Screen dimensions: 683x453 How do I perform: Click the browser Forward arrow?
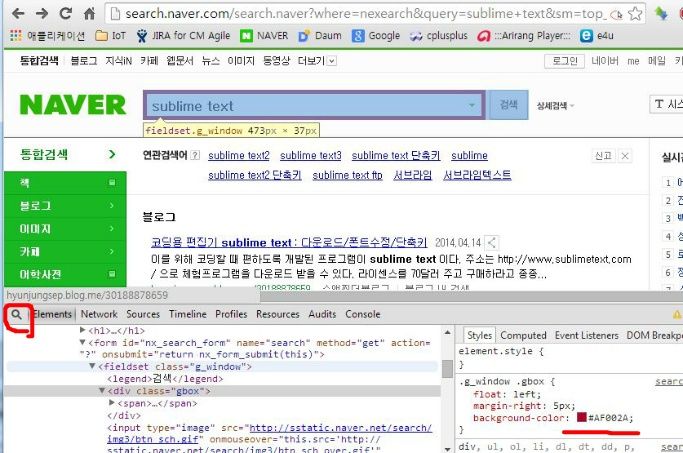coord(42,14)
